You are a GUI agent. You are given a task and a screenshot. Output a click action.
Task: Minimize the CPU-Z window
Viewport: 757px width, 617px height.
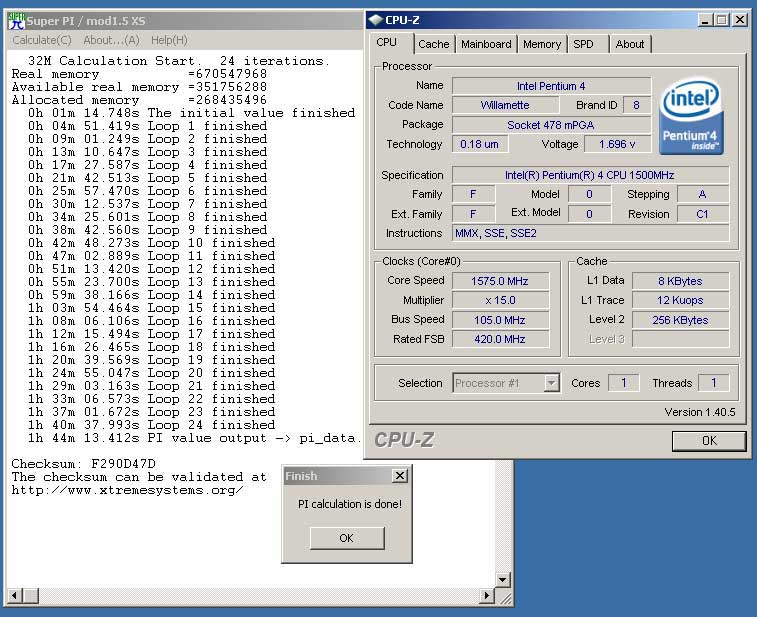coord(705,20)
